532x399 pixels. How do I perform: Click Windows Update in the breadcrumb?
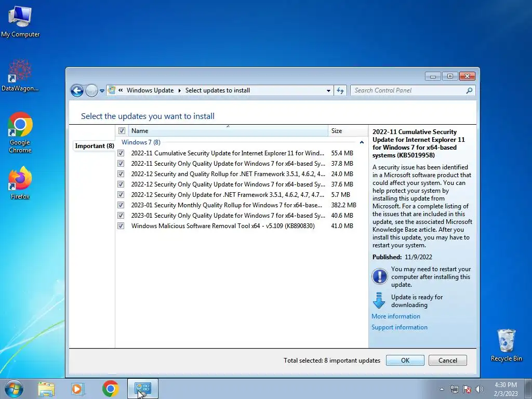point(150,90)
